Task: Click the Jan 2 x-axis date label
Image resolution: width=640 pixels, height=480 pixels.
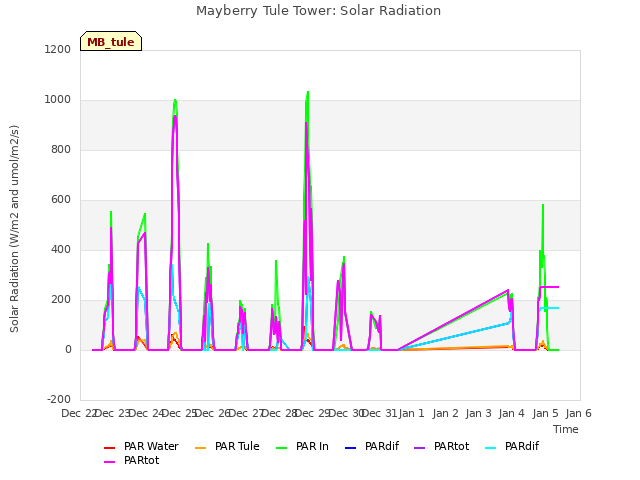Action: coord(445,413)
